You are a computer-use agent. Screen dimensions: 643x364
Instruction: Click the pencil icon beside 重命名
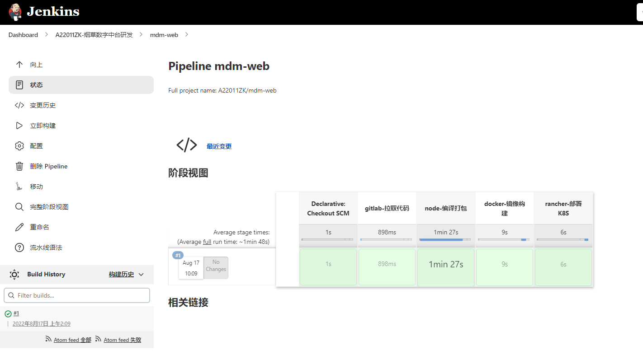coord(19,227)
